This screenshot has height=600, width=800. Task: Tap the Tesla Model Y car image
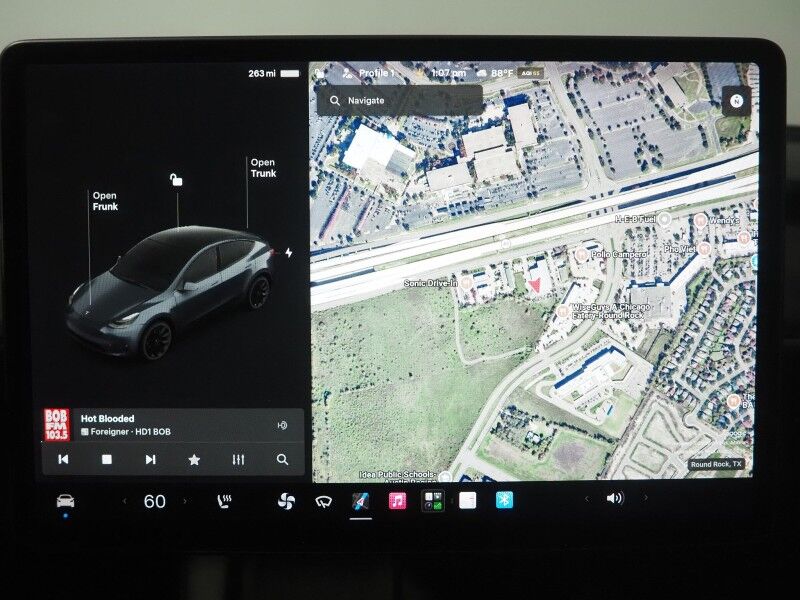(171, 292)
